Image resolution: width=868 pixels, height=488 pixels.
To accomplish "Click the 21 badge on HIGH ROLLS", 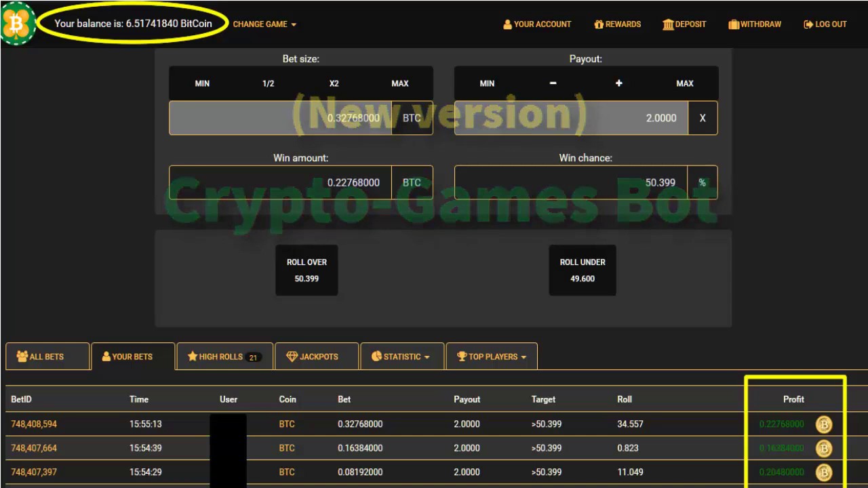I will tap(254, 357).
